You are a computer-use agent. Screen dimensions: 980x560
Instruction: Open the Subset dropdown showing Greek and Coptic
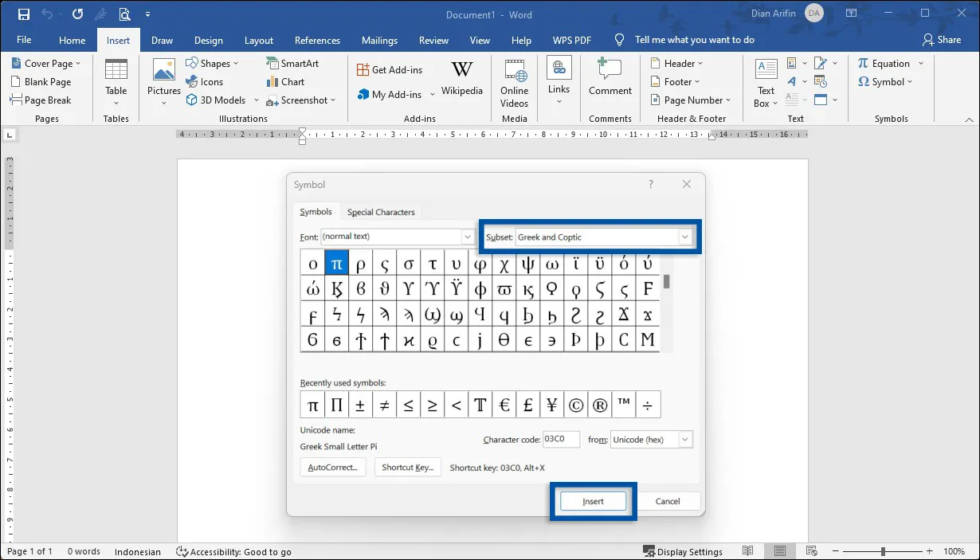tap(684, 237)
